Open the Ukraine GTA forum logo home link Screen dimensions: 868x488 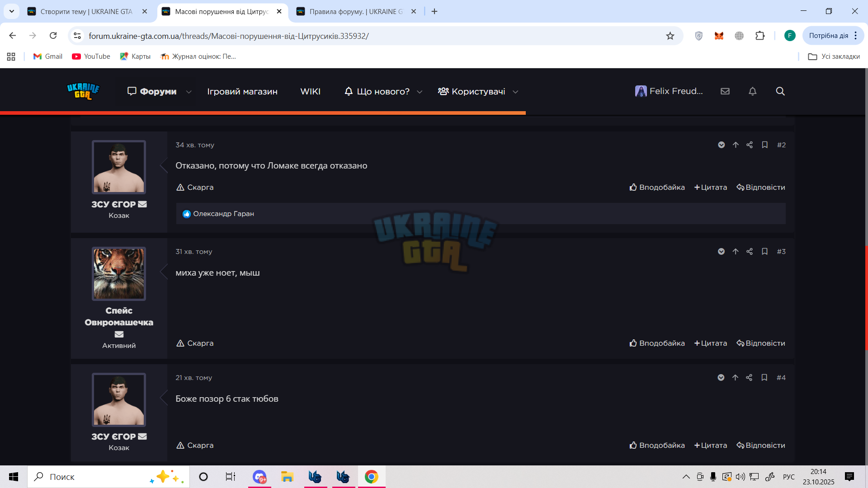[83, 91]
